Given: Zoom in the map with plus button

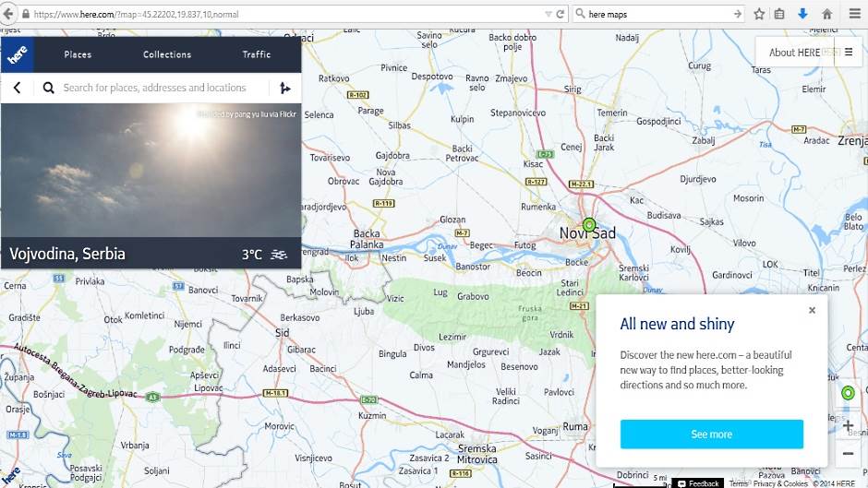Looking at the screenshot, I should pyautogui.click(x=848, y=425).
